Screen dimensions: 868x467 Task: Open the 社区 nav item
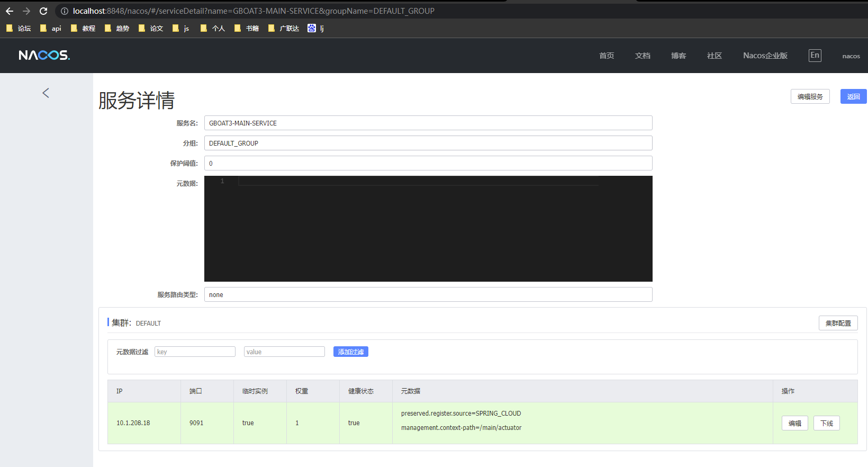tap(715, 56)
